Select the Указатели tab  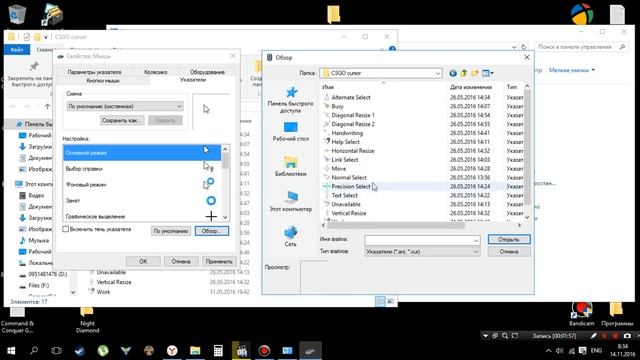pos(193,80)
